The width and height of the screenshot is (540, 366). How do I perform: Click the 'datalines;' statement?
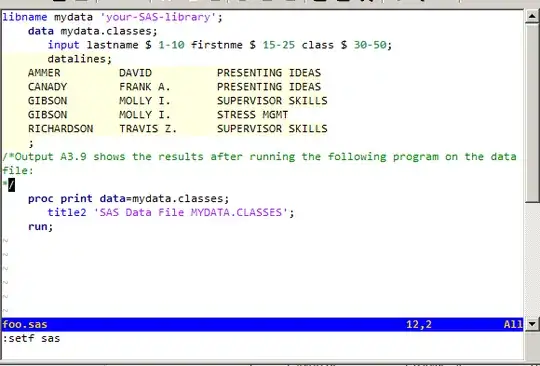point(80,59)
